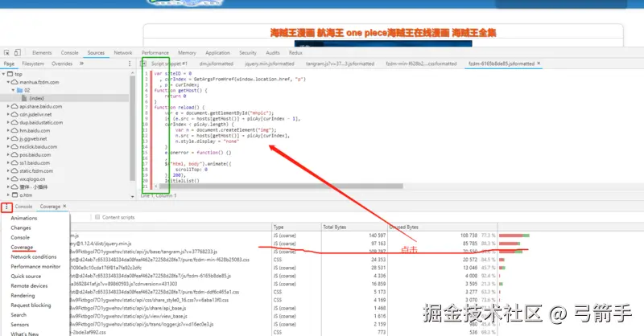Choose Performance monitor from the menu
The image size is (644, 336).
point(35,266)
